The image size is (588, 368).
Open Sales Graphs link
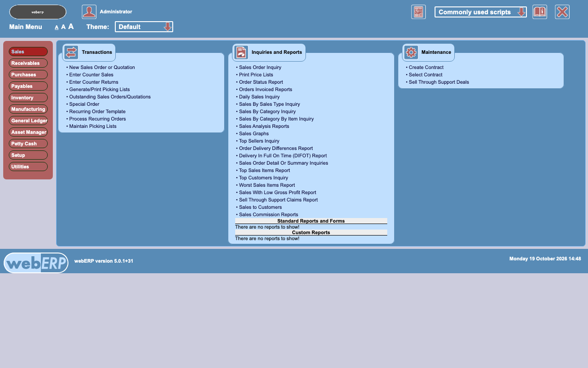click(254, 133)
